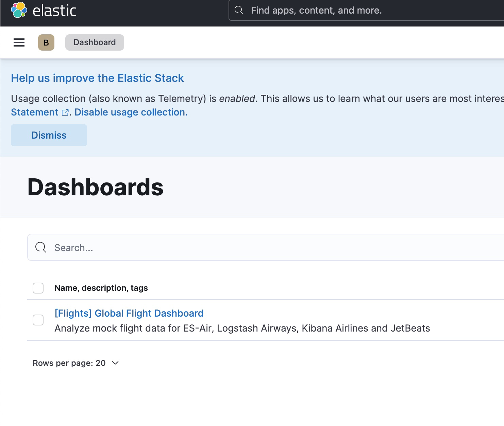Click the magnifier icon in the dashboard search box
This screenshot has height=426, width=504.
[40, 247]
